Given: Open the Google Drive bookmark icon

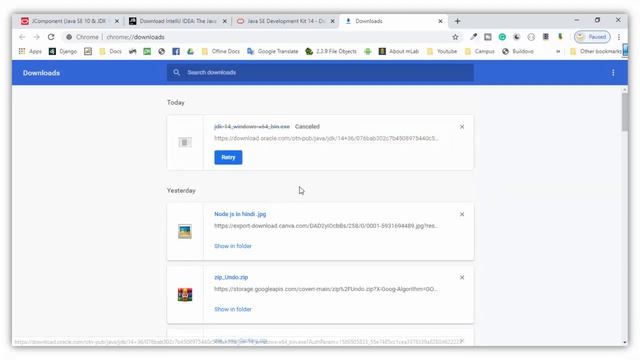Looking at the screenshot, I should (190, 51).
